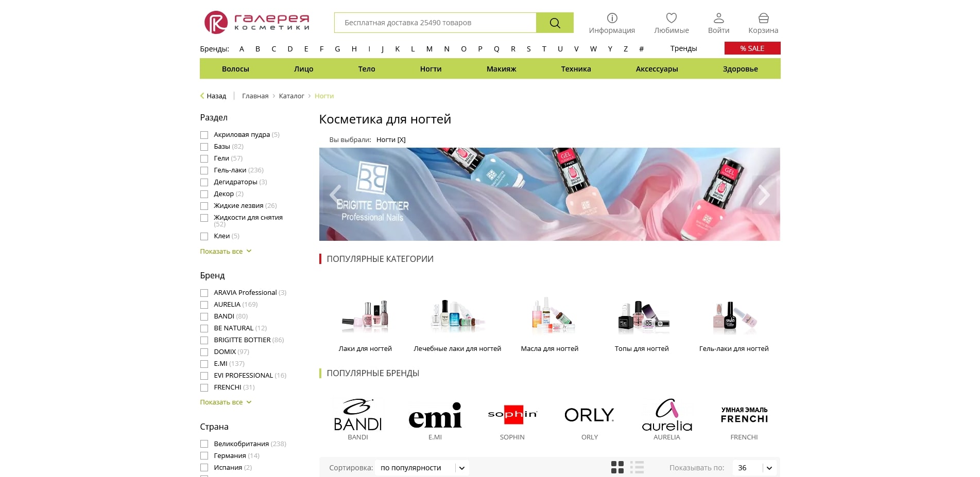Go back via the Назад link

pos(213,96)
